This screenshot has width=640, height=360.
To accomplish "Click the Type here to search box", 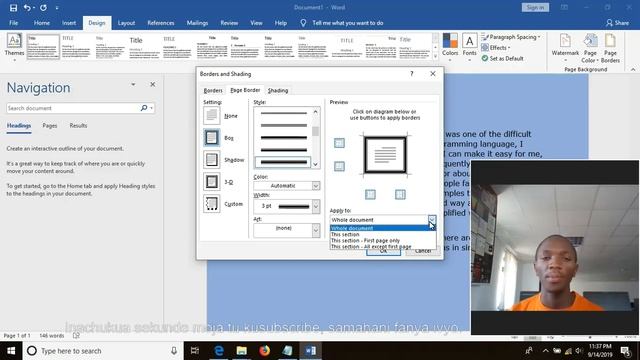I will 104,351.
